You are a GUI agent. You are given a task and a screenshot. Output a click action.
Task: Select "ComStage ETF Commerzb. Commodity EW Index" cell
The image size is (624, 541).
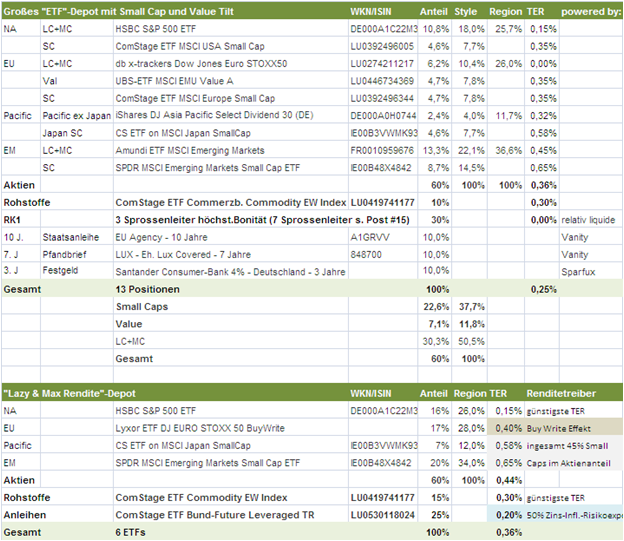point(231,202)
